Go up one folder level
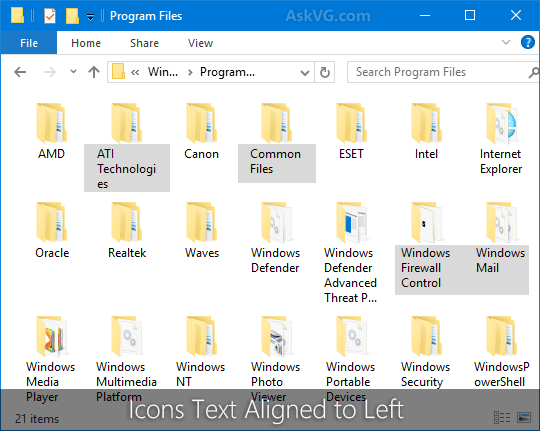 tap(94, 72)
